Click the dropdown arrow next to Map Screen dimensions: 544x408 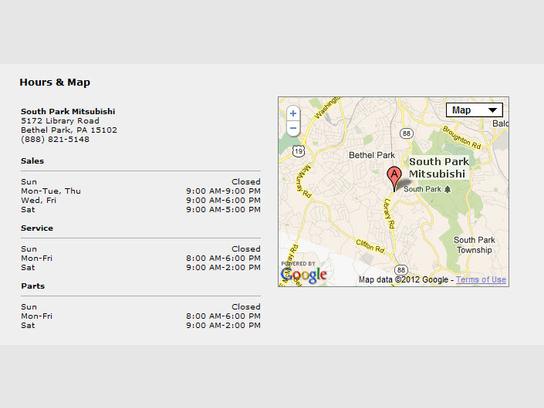[x=493, y=110]
